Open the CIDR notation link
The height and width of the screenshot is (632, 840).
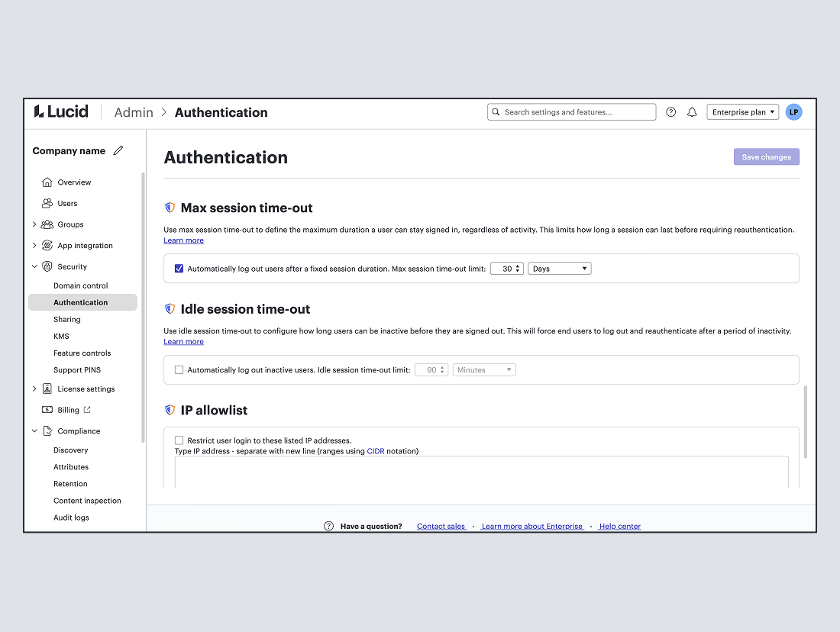point(375,451)
